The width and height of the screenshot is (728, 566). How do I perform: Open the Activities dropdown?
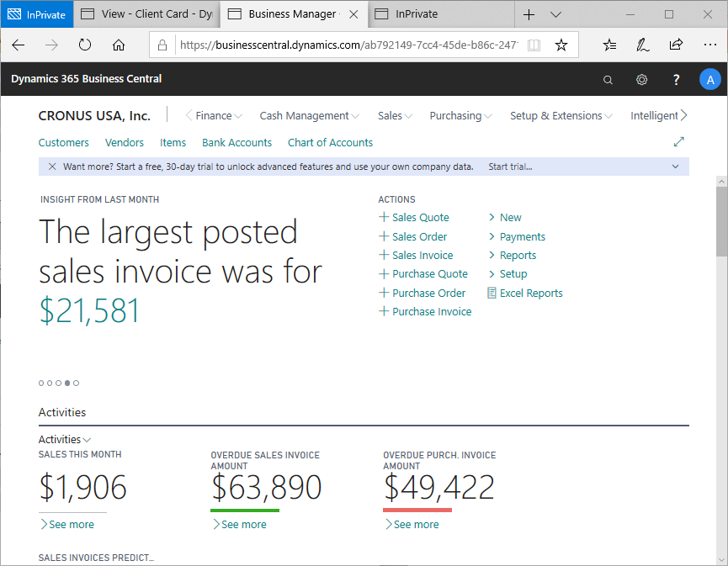point(65,439)
